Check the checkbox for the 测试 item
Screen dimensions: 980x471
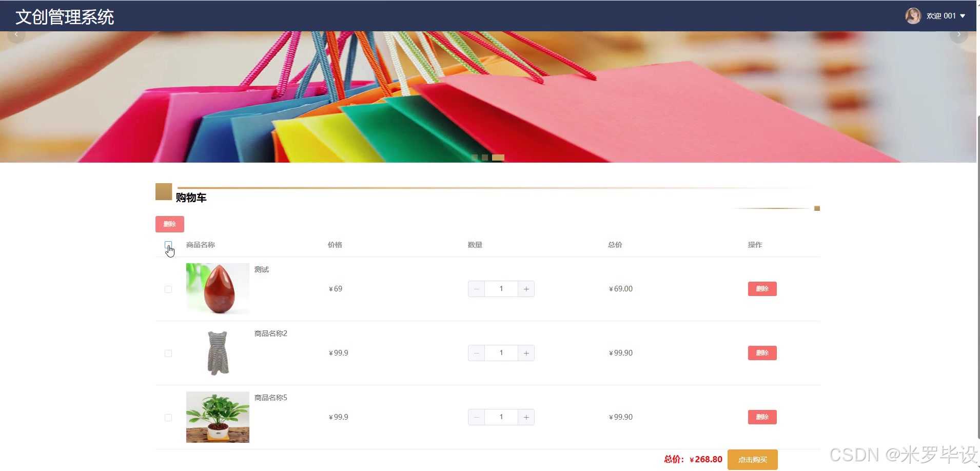[x=168, y=289]
